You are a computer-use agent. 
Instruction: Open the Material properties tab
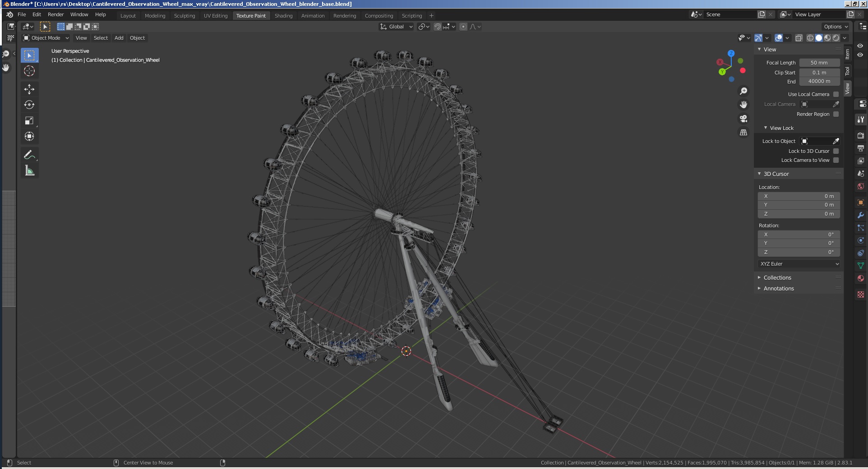[x=861, y=278]
